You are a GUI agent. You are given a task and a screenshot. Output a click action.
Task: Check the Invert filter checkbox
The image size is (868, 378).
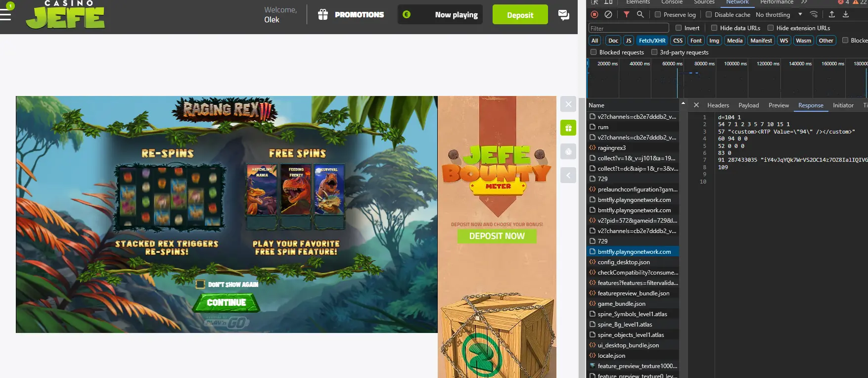[679, 28]
